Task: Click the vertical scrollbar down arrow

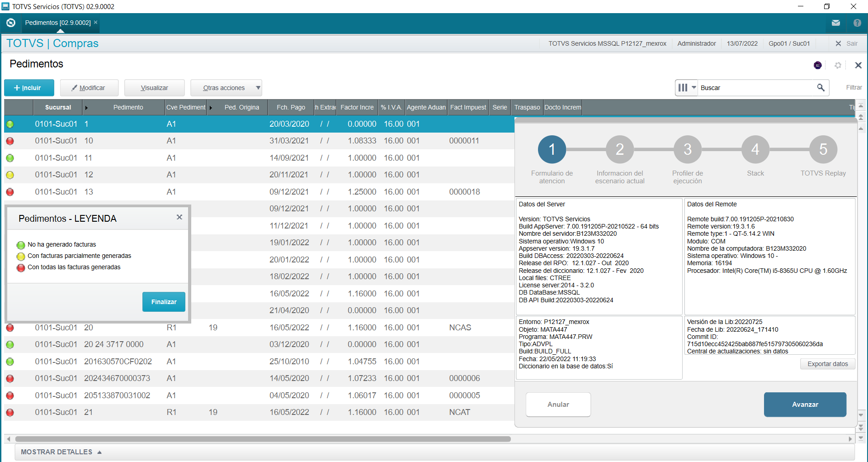Action: pyautogui.click(x=861, y=414)
